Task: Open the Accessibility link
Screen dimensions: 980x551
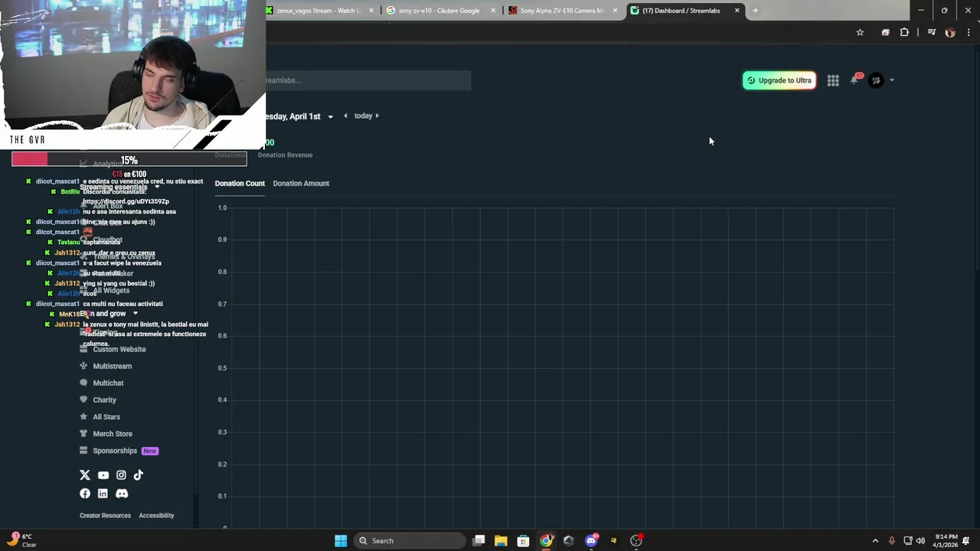Action: click(156, 516)
